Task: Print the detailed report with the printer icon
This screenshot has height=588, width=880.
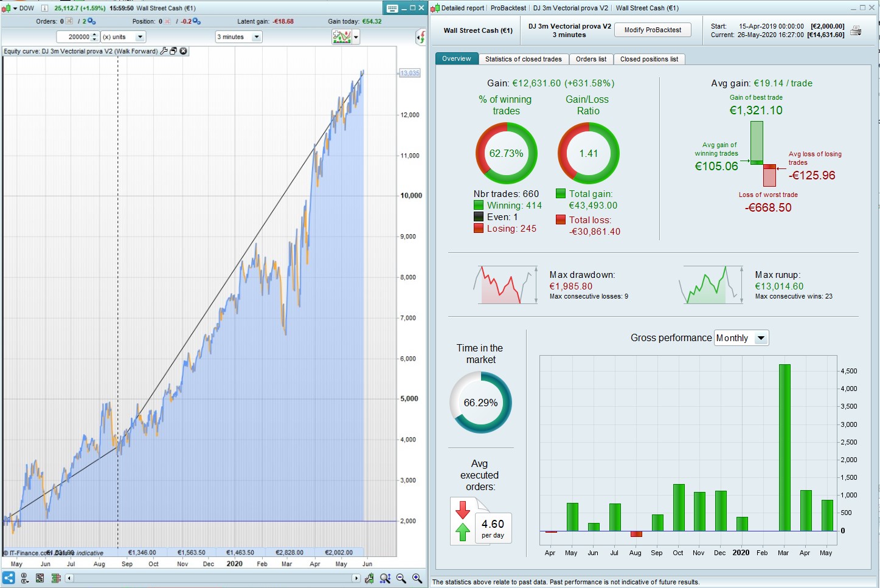Action: [856, 30]
